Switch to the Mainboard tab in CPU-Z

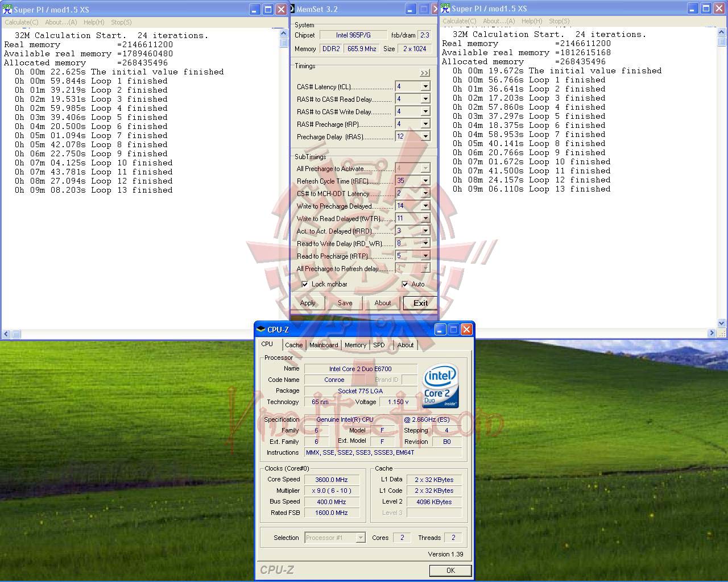pos(324,345)
